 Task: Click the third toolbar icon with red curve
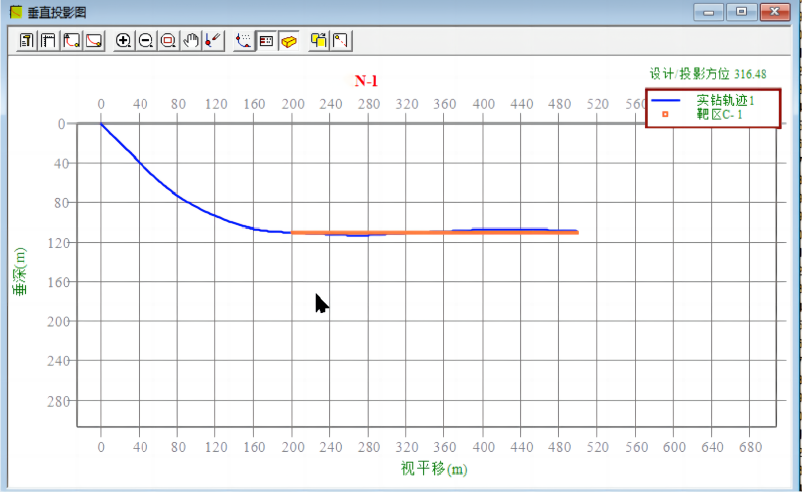[71, 41]
